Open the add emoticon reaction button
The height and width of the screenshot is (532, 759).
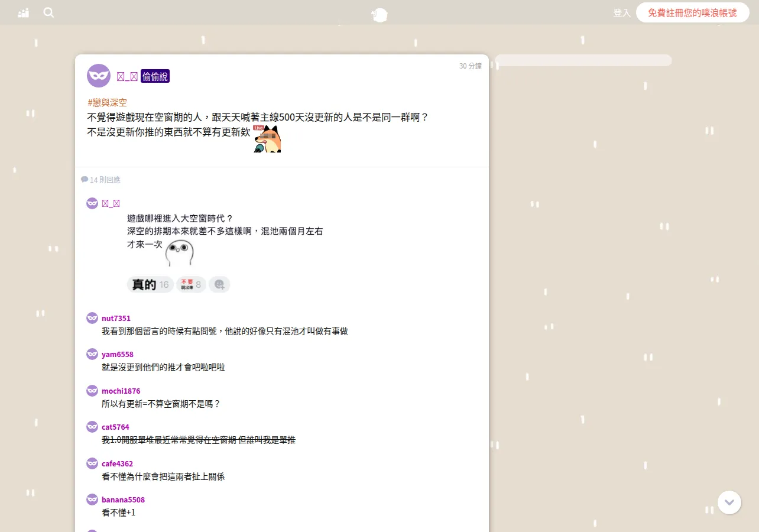click(219, 284)
